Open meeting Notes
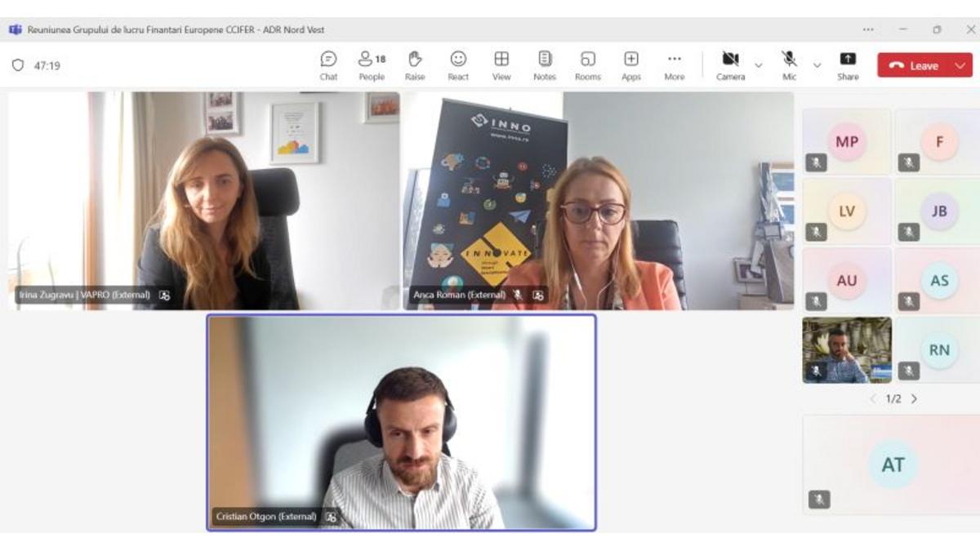 coord(545,65)
